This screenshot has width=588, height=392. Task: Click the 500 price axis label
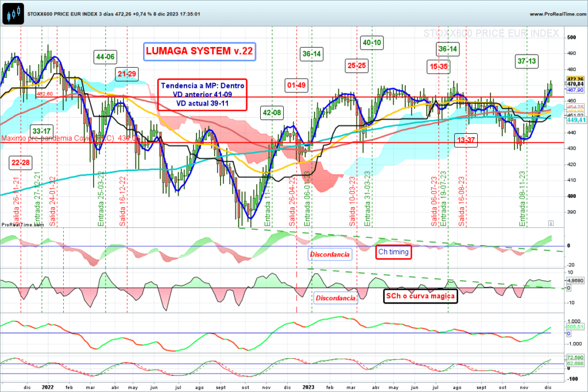[x=571, y=37]
